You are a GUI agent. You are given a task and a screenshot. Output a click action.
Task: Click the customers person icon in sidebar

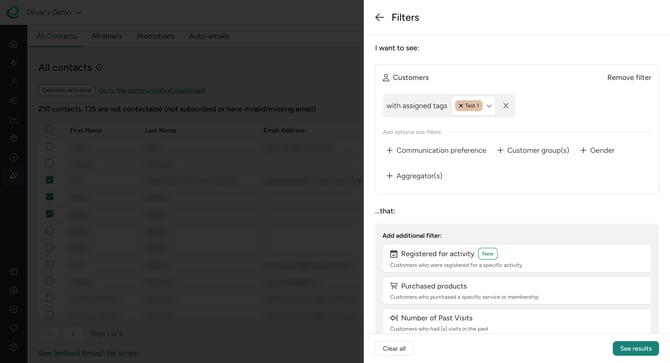click(13, 82)
